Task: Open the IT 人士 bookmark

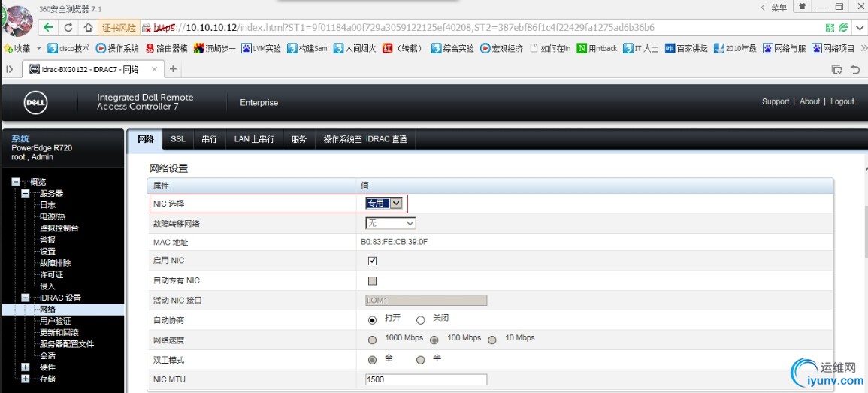Action: click(x=640, y=48)
